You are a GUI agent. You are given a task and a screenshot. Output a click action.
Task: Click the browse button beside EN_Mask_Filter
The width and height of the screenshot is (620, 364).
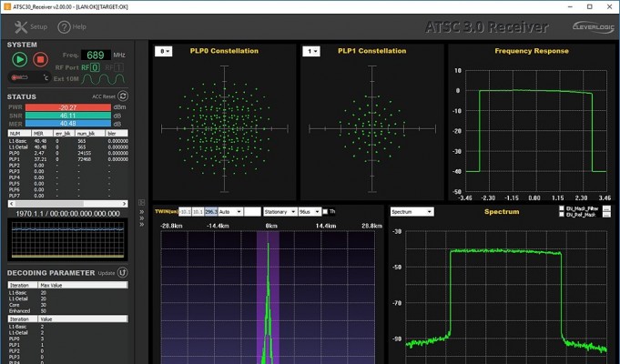pyautogui.click(x=607, y=208)
